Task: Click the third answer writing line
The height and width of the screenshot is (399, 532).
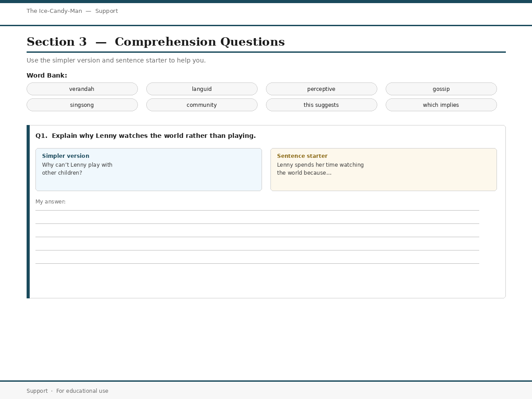Action: click(257, 237)
